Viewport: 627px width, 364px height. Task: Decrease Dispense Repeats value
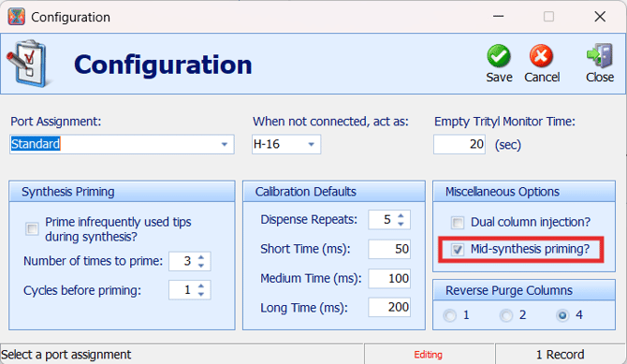coord(401,224)
